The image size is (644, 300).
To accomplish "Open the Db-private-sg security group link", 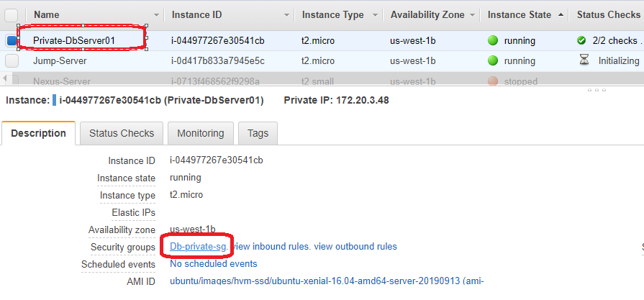I will point(198,247).
